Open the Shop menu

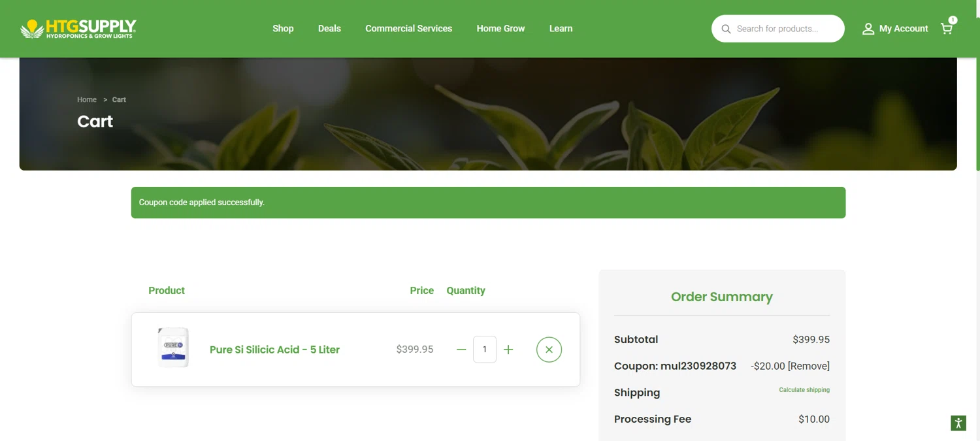(283, 29)
